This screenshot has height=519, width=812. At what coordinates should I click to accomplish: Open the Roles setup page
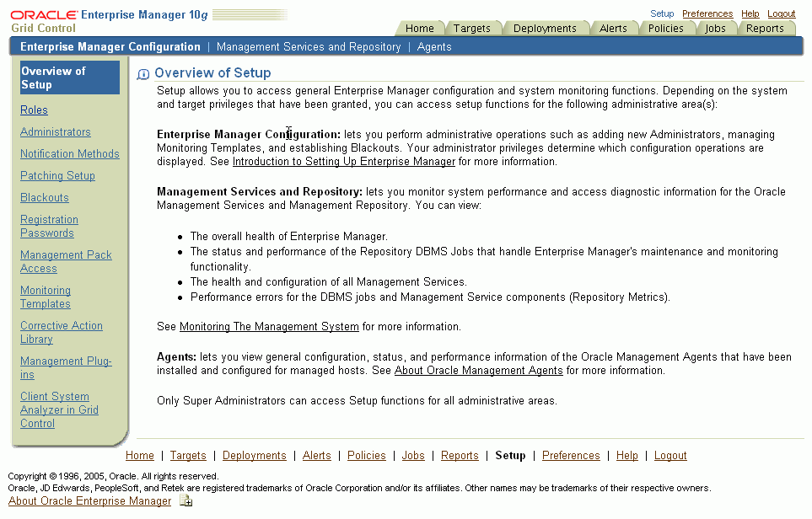(34, 110)
